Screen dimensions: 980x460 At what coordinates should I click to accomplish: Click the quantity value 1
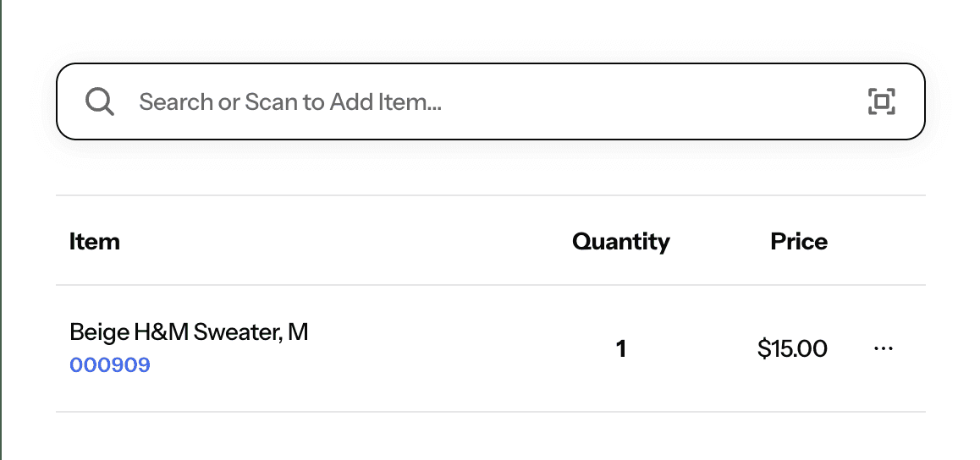620,349
